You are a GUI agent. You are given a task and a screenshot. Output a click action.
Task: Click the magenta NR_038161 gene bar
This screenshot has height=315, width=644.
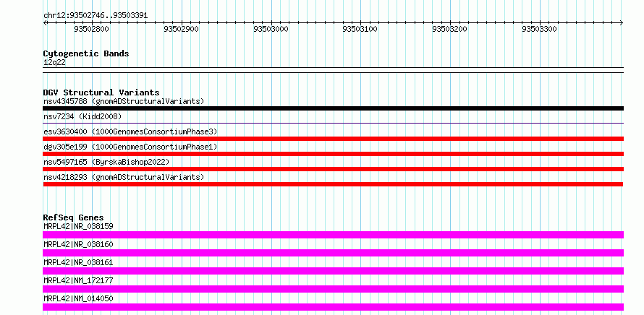tap(333, 271)
